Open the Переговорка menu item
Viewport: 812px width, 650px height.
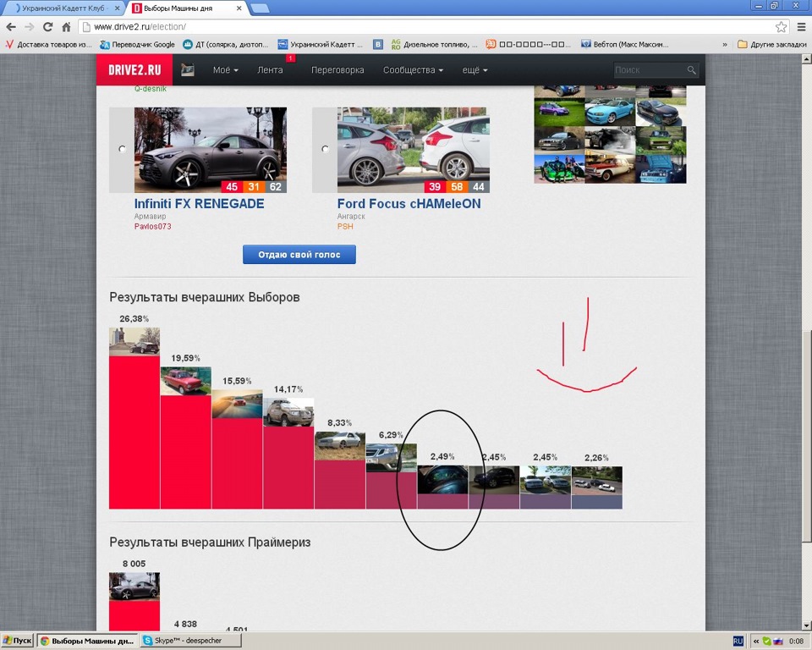[337, 70]
